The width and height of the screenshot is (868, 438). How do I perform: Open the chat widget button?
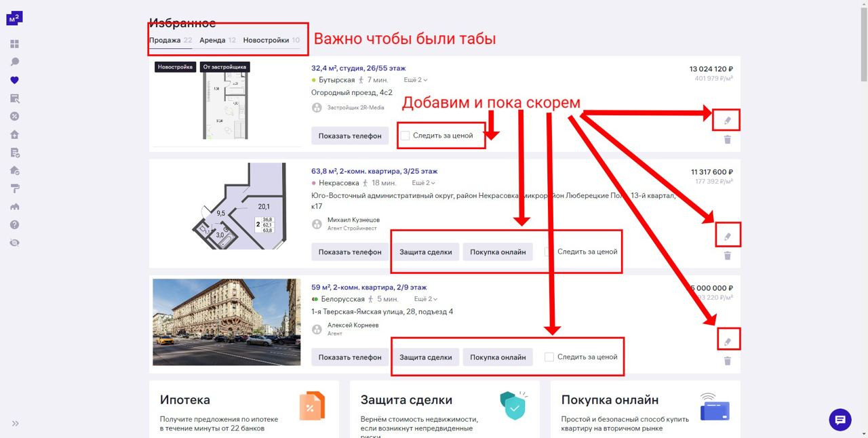coord(840,420)
